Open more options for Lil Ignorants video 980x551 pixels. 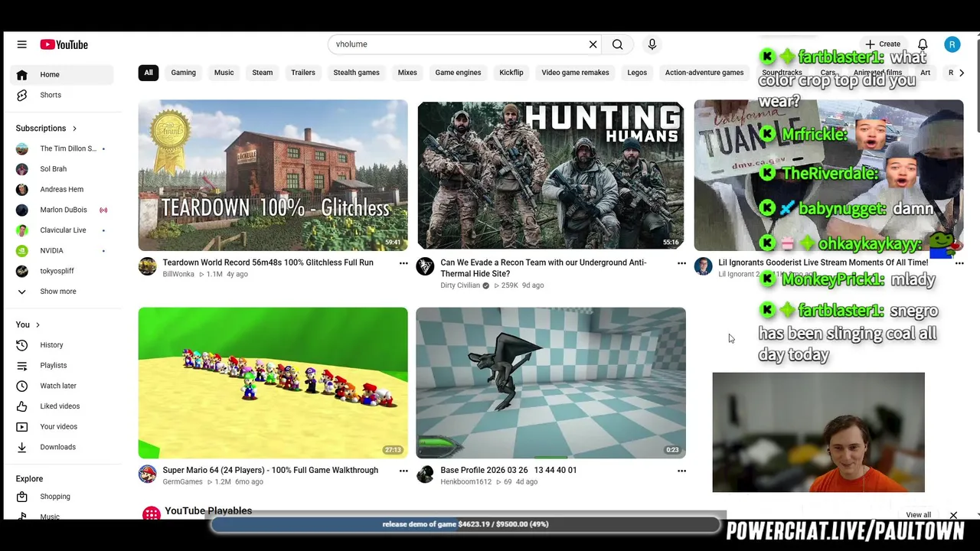pos(959,263)
